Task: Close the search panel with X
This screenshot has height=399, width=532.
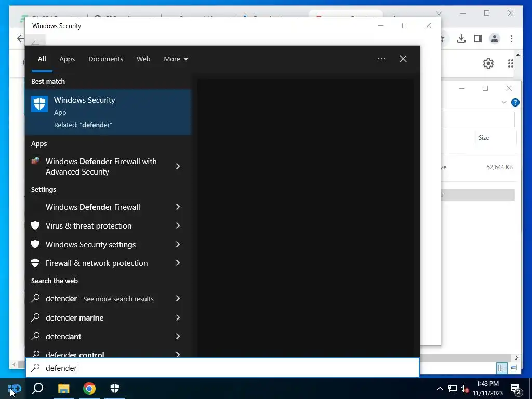Action: click(x=403, y=59)
